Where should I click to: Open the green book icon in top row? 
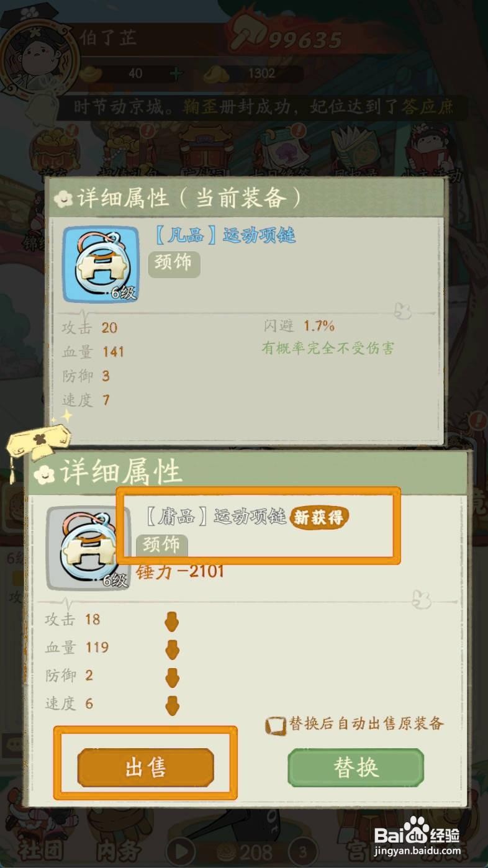[x=356, y=149]
